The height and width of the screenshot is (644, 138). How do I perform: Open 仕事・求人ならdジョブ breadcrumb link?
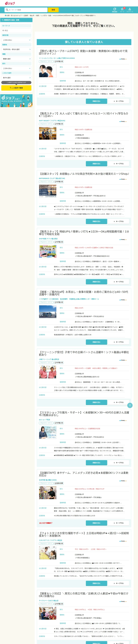[x=14, y=15]
